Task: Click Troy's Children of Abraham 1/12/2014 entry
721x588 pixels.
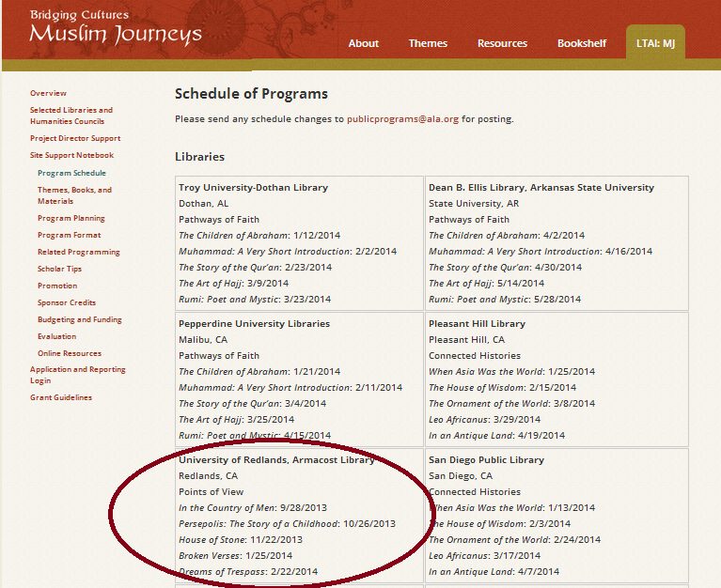Action: tap(259, 235)
